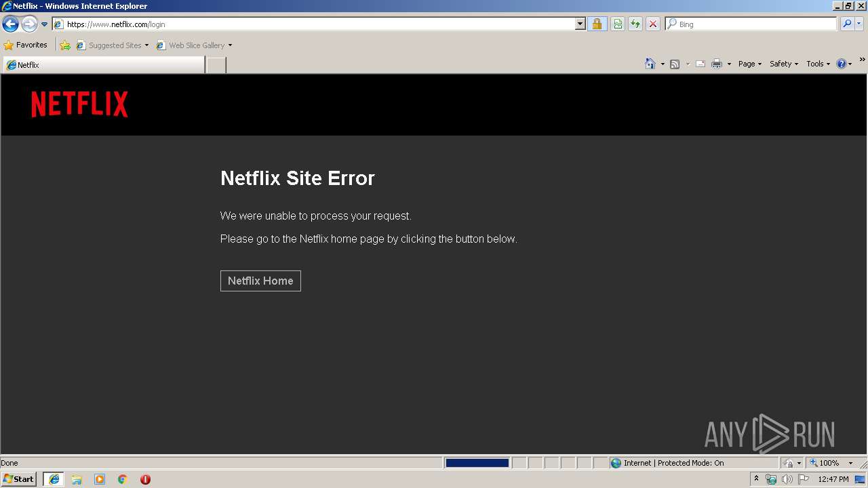Click the Read Mail icon
The image size is (868, 488).
(x=701, y=64)
